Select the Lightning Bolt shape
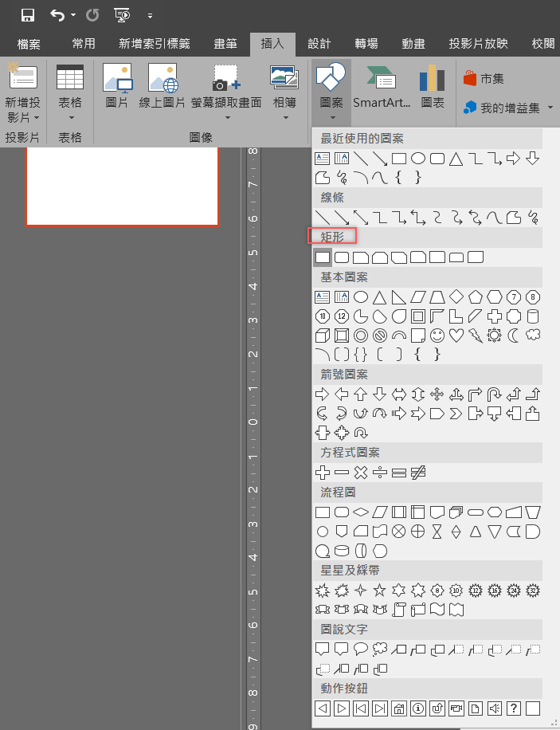The width and height of the screenshot is (560, 730). click(x=476, y=336)
